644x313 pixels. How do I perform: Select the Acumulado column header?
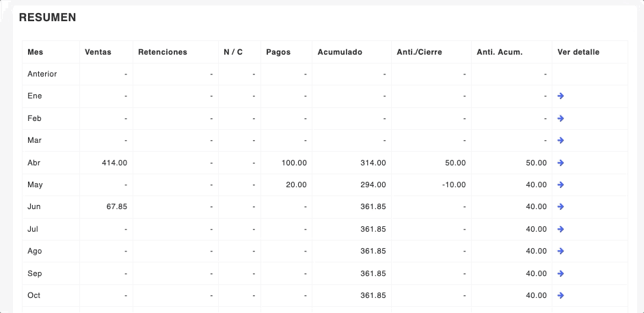(340, 52)
